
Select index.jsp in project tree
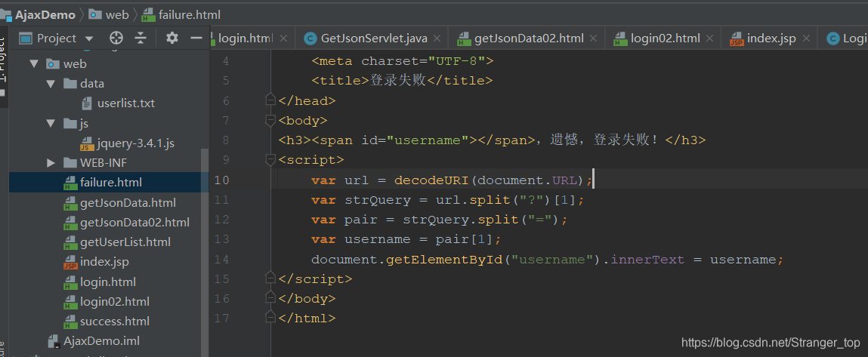pos(104,262)
